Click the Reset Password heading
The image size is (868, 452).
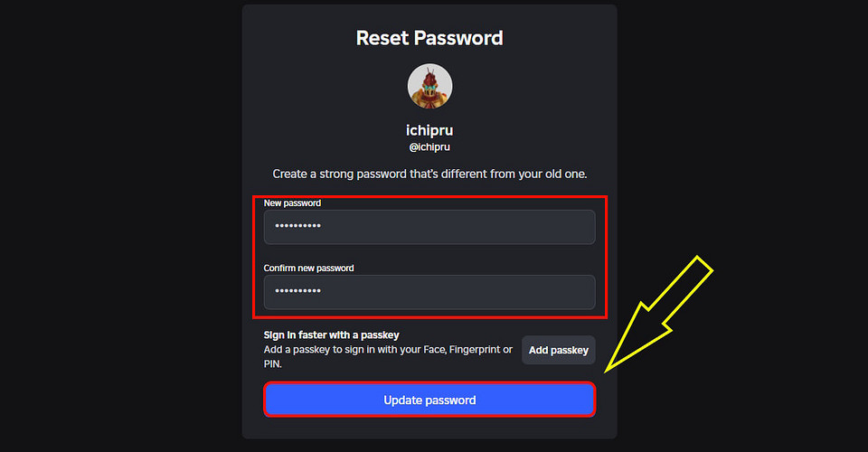point(429,38)
